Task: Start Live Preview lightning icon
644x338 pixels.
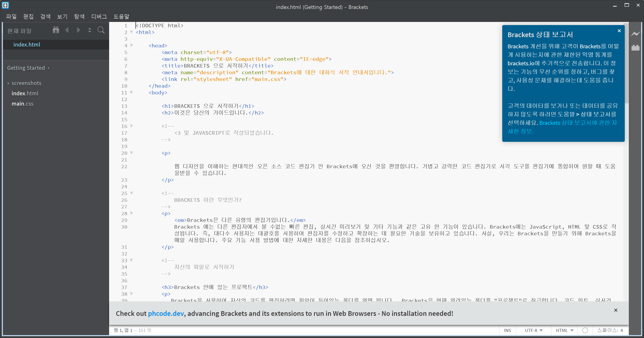Action: 635,34
